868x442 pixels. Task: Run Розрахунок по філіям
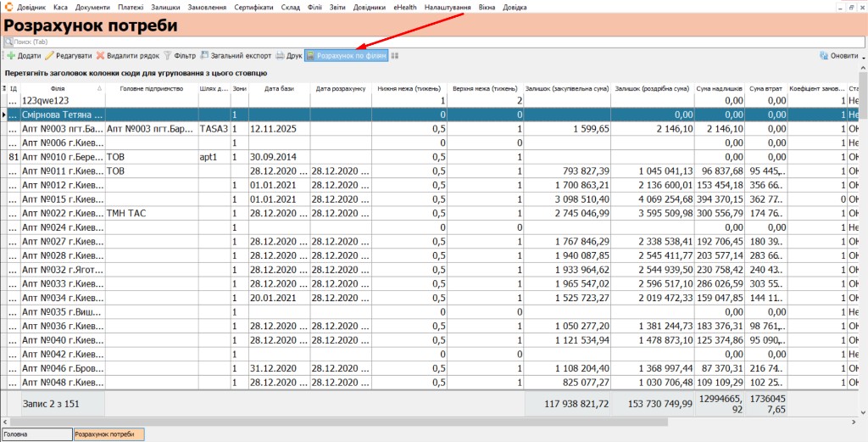[x=347, y=56]
